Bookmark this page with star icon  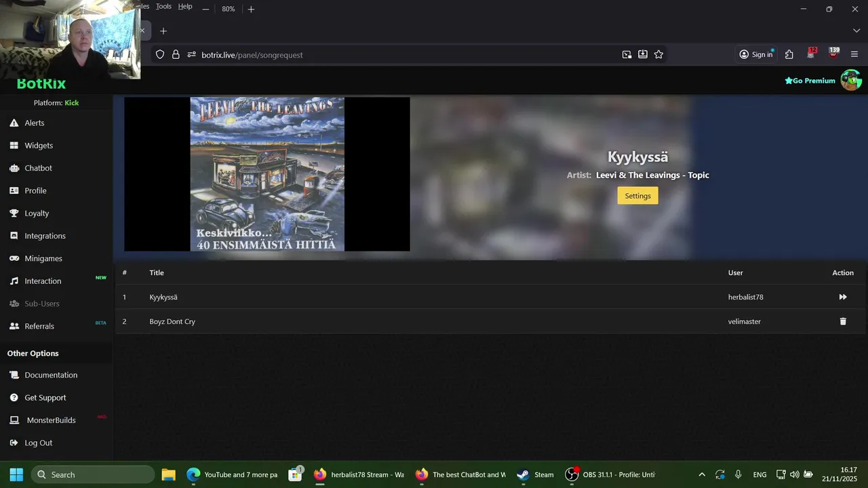point(658,54)
